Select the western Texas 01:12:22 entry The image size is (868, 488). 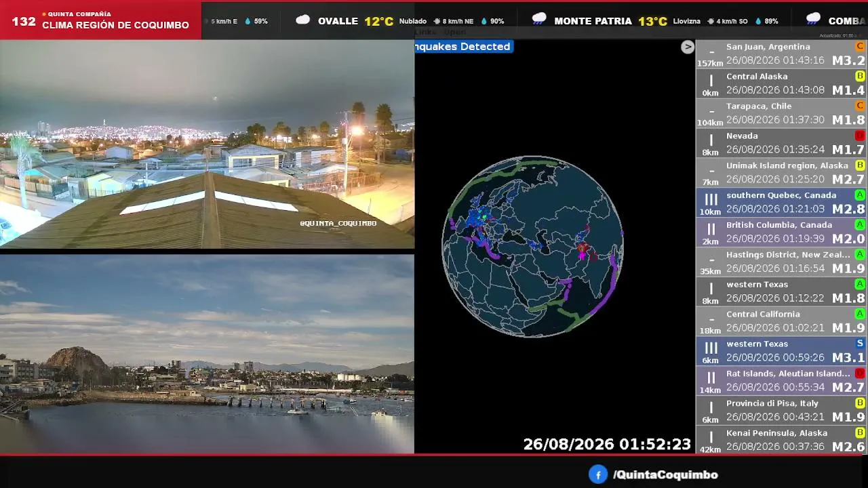click(781, 292)
